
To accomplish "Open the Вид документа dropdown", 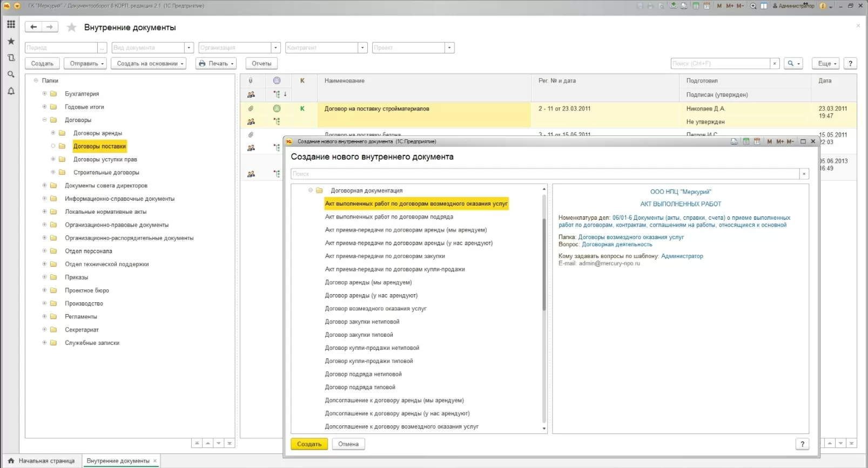I will tap(189, 48).
